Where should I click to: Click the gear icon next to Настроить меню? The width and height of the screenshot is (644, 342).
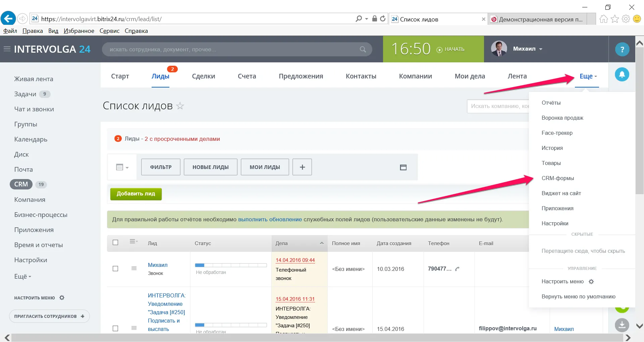(x=591, y=282)
